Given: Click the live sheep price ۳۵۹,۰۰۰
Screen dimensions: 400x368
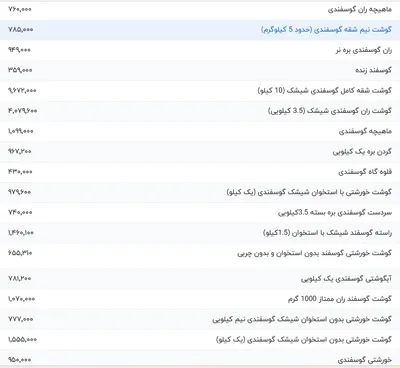Looking at the screenshot, I should pos(20,70).
